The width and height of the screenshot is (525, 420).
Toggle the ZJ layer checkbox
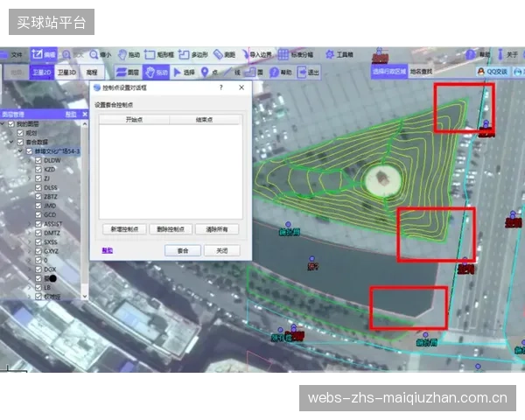pyautogui.click(x=38, y=178)
